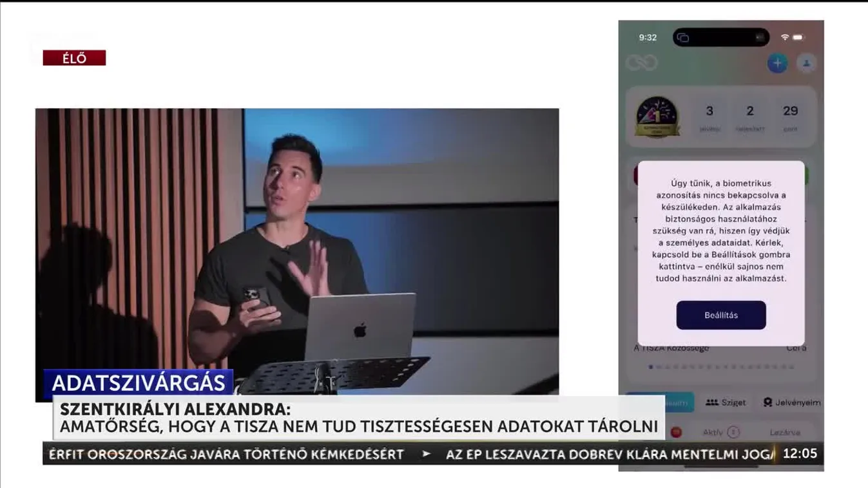Viewport: 868px width, 488px height.
Task: Click the ADATSZIVÁRGÁS headline banner
Action: coord(139,383)
